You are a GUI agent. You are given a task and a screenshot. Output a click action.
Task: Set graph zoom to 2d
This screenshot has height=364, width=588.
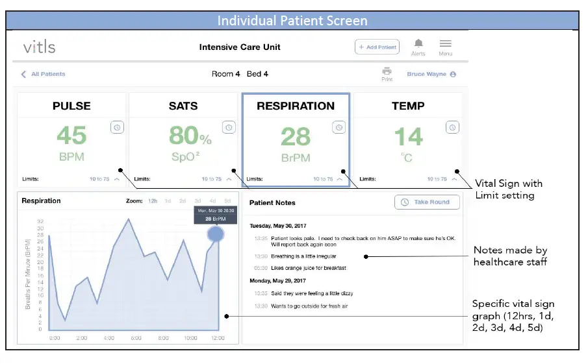click(x=183, y=200)
